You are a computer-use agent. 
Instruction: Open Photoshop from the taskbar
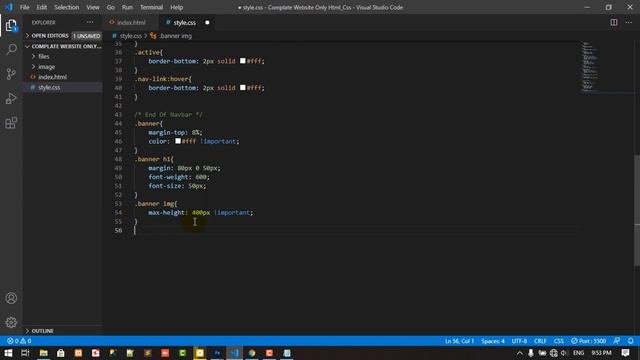(217, 353)
